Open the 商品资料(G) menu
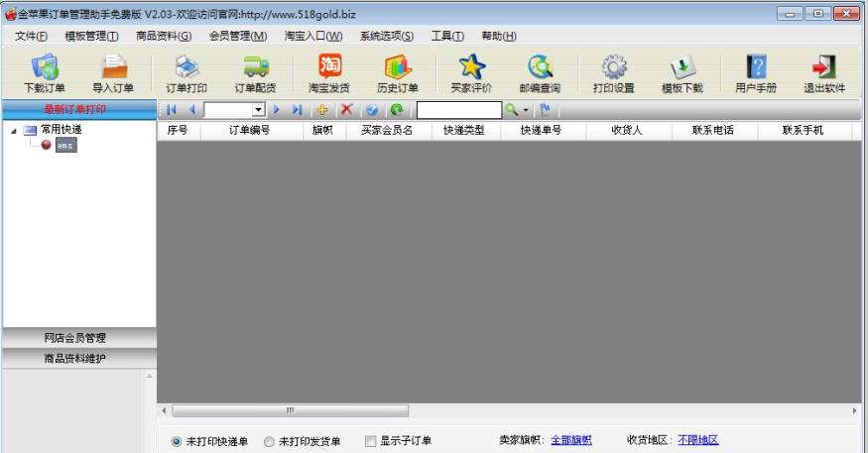Viewport: 868px width, 453px height. (x=164, y=36)
